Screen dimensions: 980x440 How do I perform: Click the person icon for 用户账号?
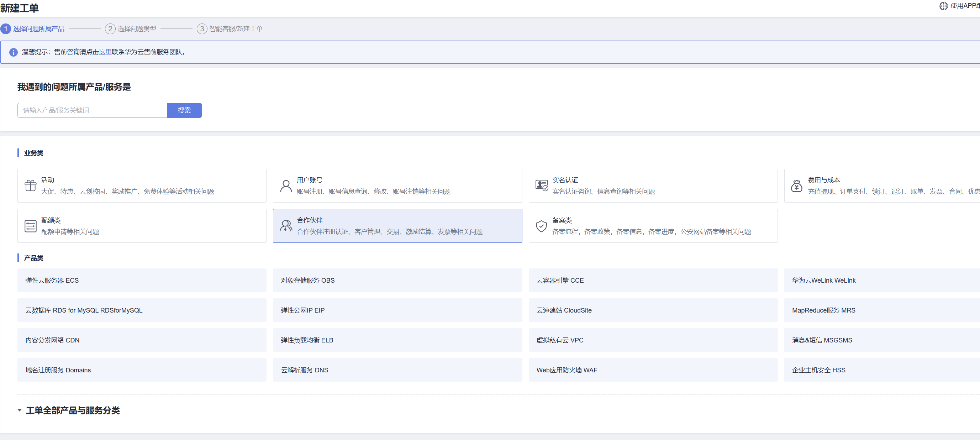click(x=286, y=185)
